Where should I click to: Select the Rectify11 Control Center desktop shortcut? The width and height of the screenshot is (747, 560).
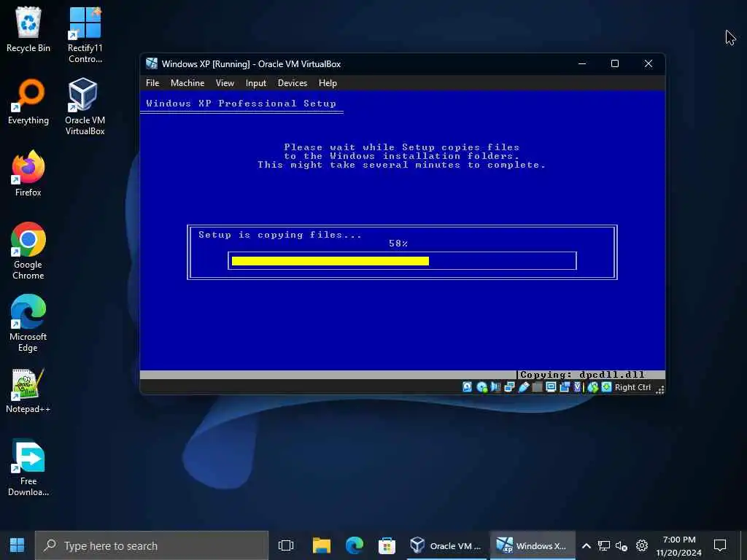click(85, 35)
